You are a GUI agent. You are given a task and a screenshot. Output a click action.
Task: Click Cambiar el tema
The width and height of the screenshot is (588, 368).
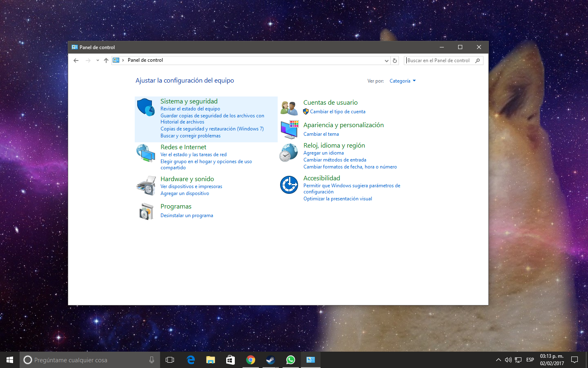tap(321, 134)
